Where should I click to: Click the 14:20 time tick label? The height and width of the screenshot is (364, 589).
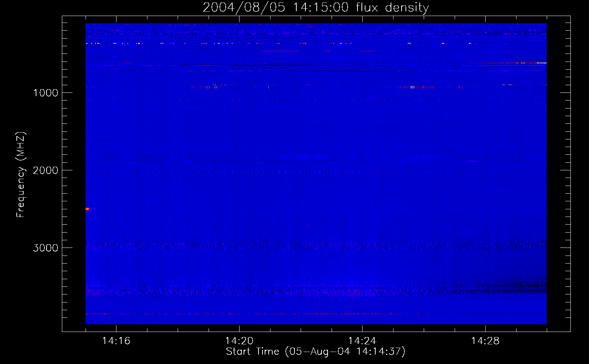[x=239, y=341]
